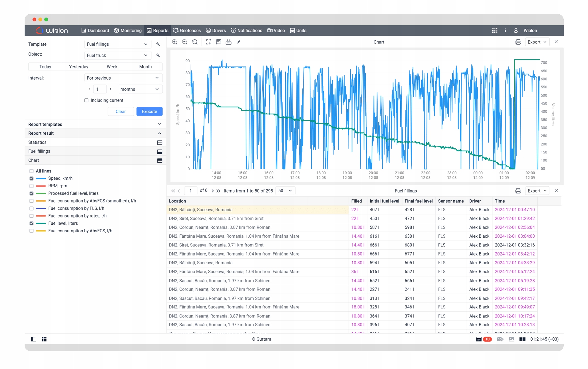Open the months interval unit dropdown
Screen dimensions: 588x369
(x=140, y=89)
